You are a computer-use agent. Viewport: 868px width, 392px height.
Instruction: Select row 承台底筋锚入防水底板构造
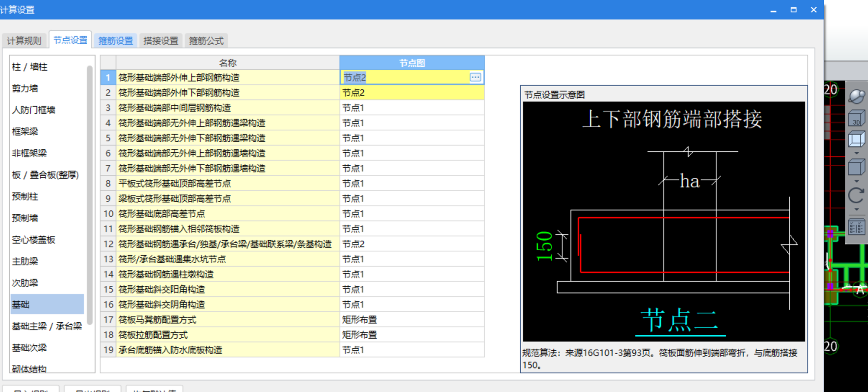pos(227,350)
